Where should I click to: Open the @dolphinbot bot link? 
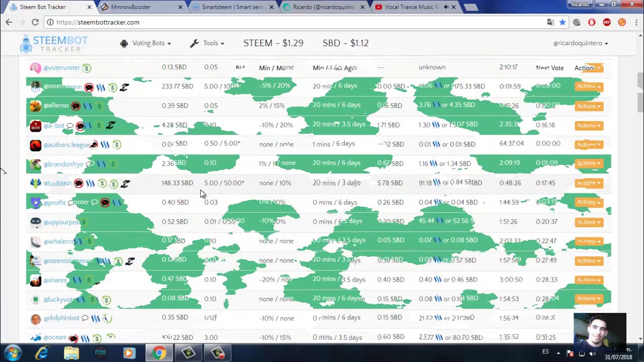point(61,318)
